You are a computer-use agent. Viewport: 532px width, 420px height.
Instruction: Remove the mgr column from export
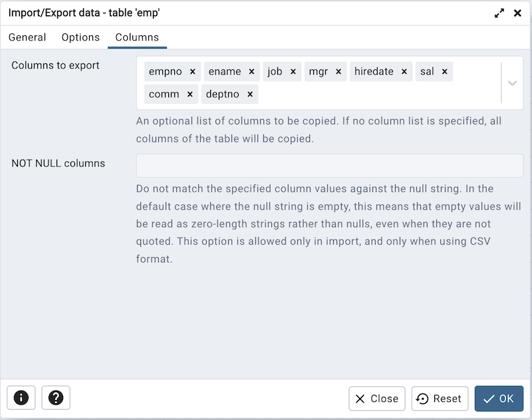(x=338, y=71)
